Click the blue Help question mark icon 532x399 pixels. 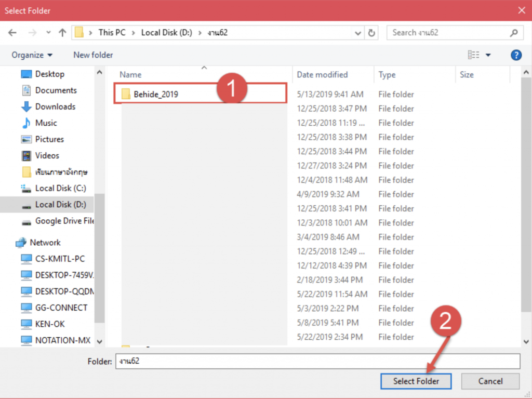coord(516,55)
